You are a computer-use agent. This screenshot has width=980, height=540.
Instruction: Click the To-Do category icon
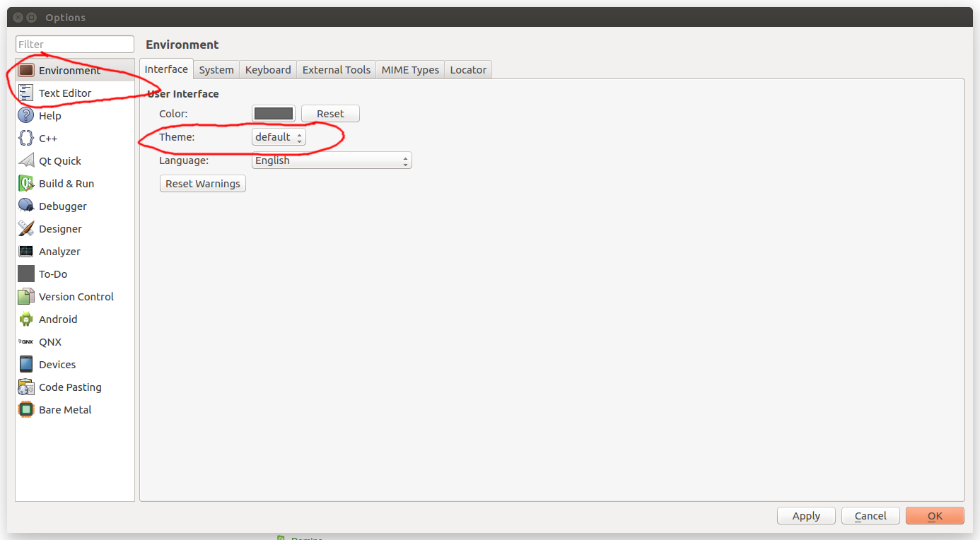pos(26,274)
